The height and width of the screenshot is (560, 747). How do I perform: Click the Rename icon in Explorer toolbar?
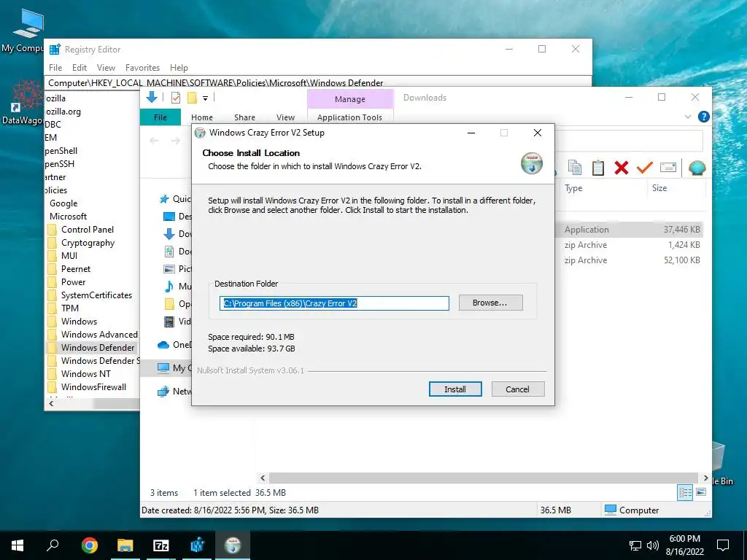point(668,167)
